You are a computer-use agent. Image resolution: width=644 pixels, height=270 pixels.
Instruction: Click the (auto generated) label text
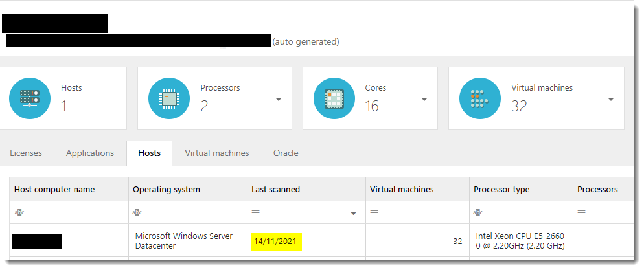point(306,41)
